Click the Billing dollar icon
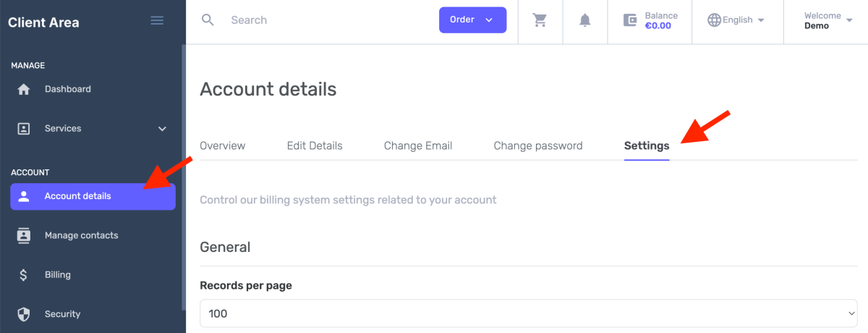Screen dimensions: 868x333 (24, 275)
